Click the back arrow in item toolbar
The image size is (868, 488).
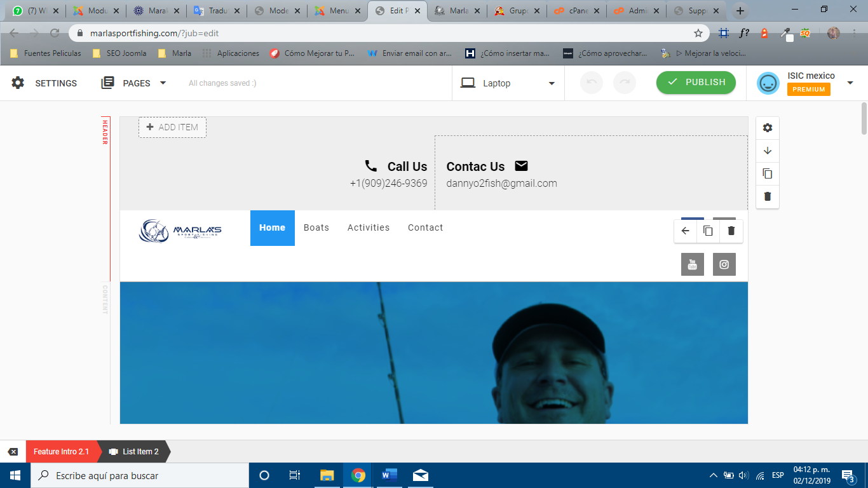(x=685, y=231)
